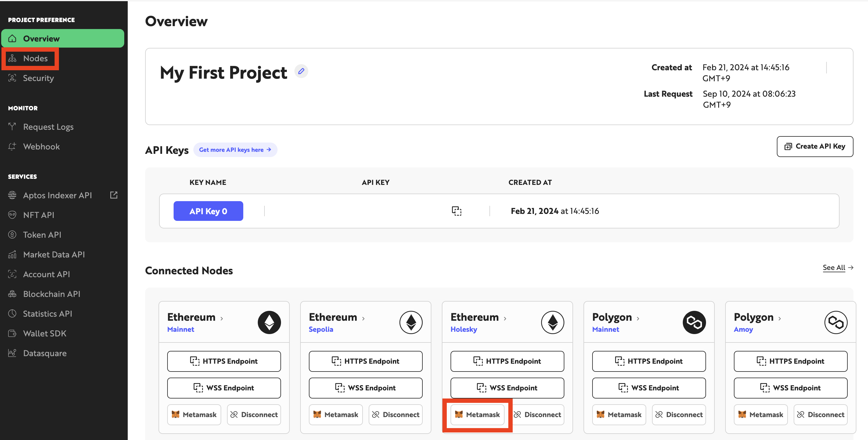Screen dimensions: 868x440
Task: Disconnect the Ethereum Sepolia node
Action: (396, 414)
